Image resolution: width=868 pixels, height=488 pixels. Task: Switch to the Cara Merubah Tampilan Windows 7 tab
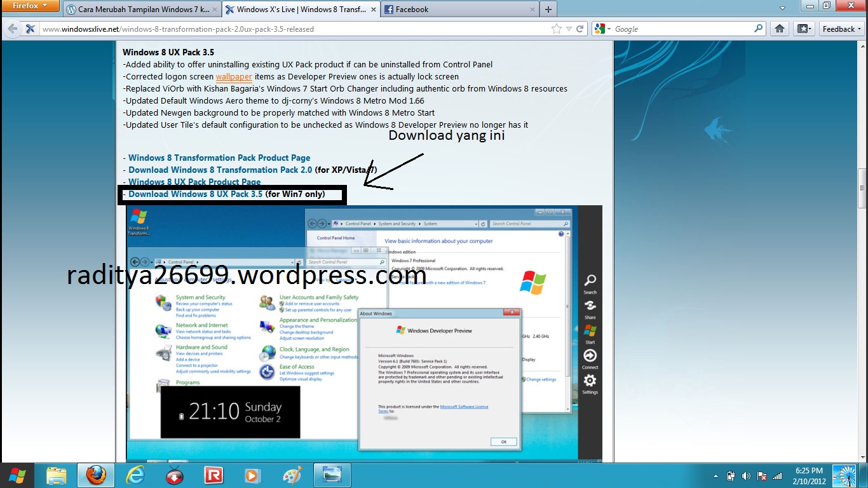(x=140, y=9)
